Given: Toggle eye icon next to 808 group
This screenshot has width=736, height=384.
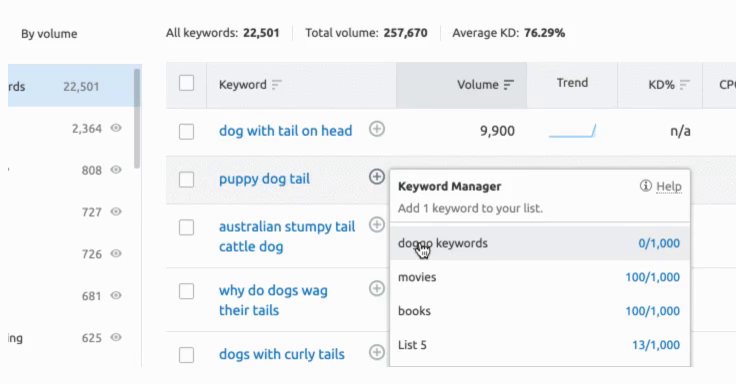Looking at the screenshot, I should 116,169.
